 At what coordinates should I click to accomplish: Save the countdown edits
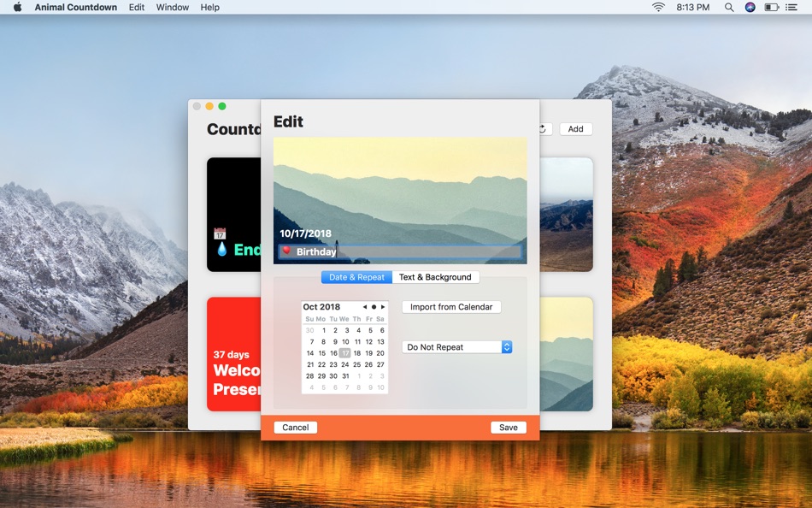pyautogui.click(x=508, y=428)
